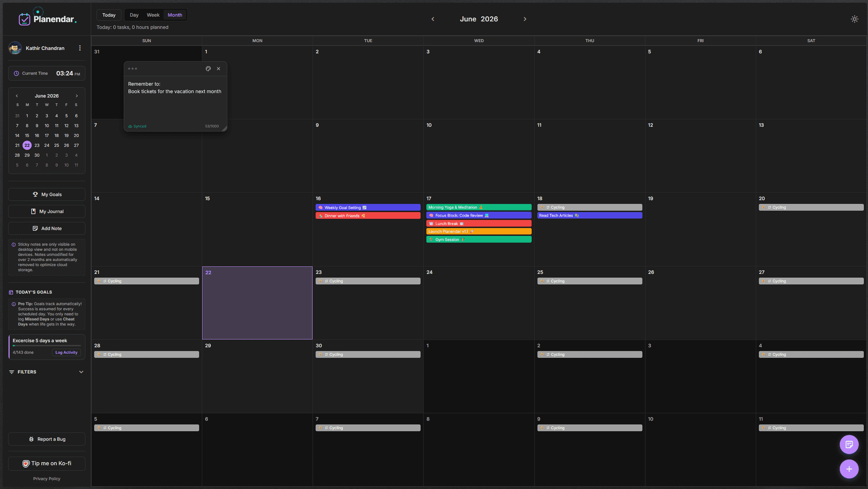Open Cycling event on Saturday June 20
Image resolution: width=868 pixels, height=489 pixels.
coord(811,207)
